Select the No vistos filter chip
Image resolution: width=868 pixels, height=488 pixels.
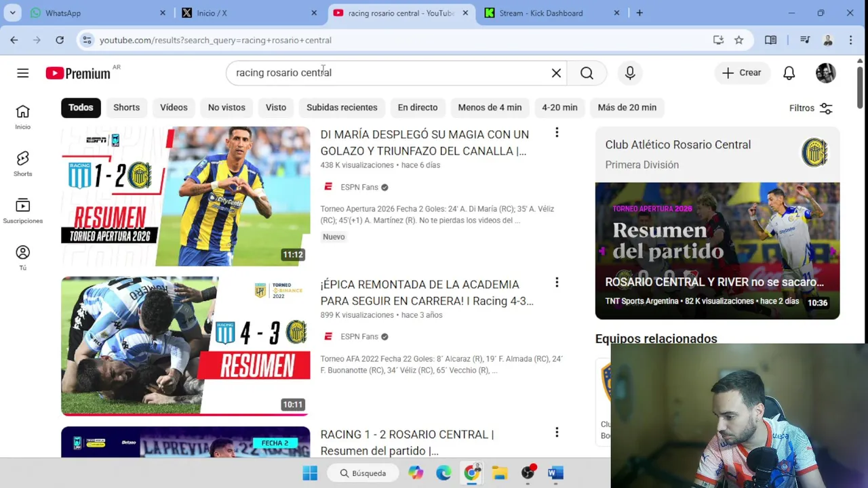point(226,107)
